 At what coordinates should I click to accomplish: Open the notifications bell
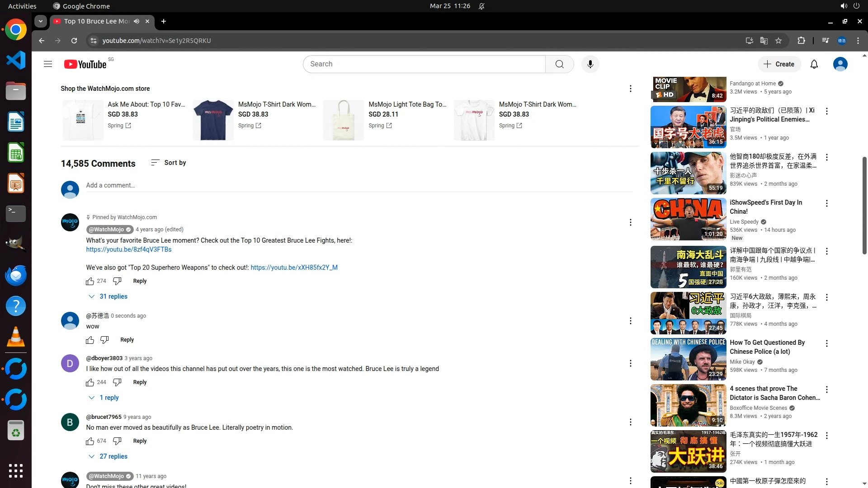click(814, 64)
